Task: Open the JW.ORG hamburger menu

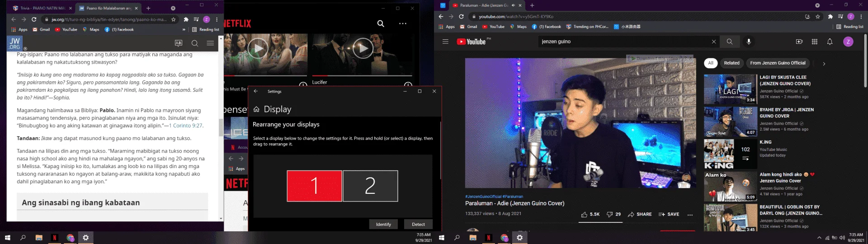Action: 210,43
